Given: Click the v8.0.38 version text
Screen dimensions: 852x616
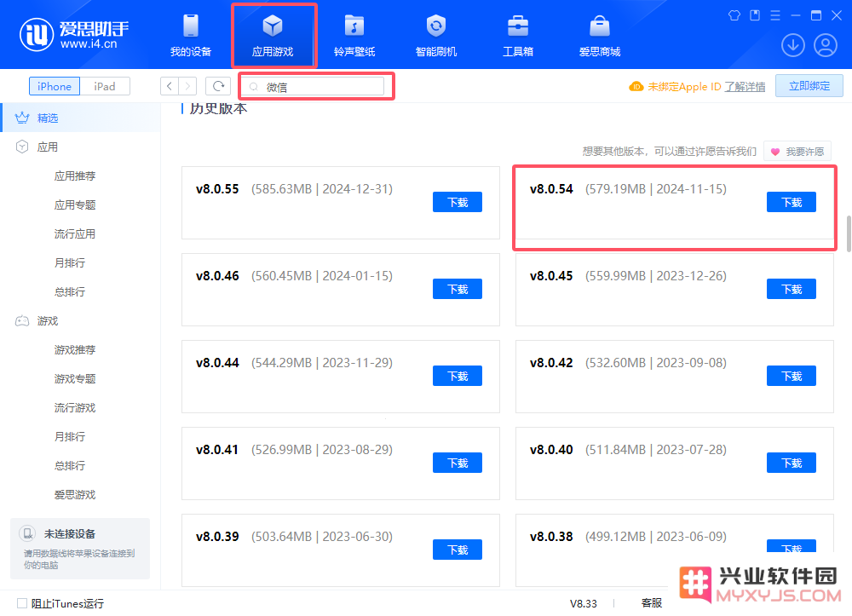Looking at the screenshot, I should point(551,537).
